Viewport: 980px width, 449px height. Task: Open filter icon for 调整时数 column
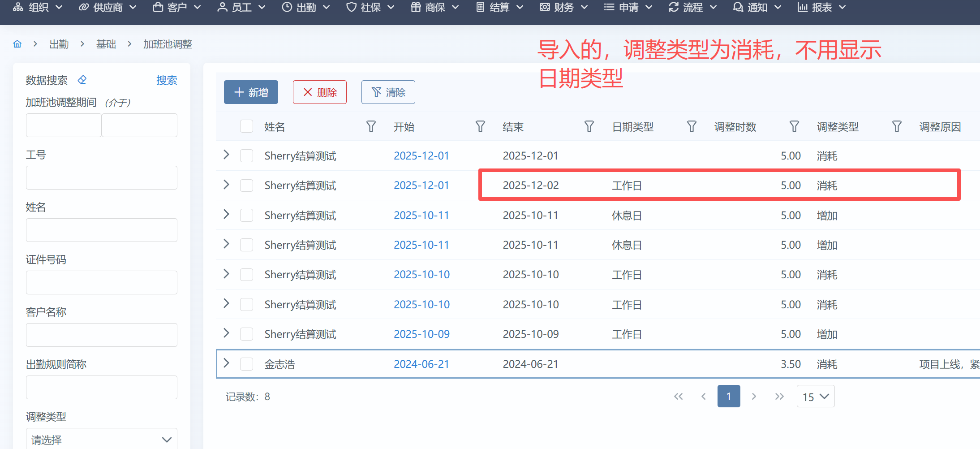pos(794,126)
